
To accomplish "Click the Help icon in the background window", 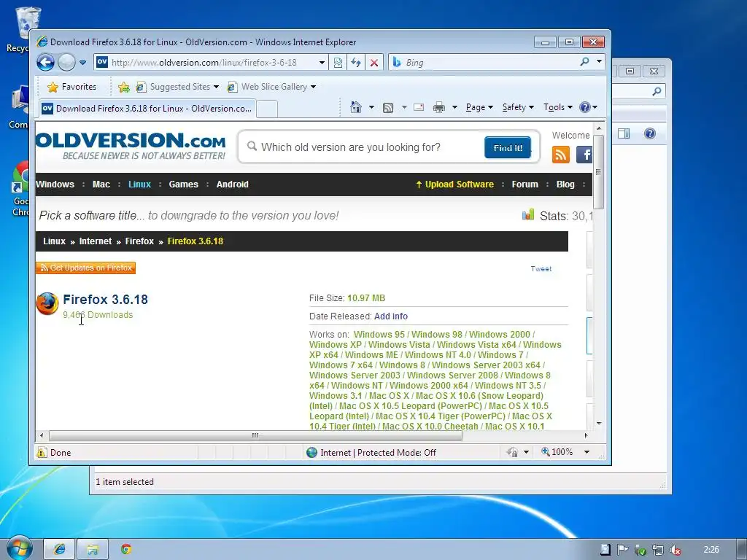I will click(x=650, y=133).
